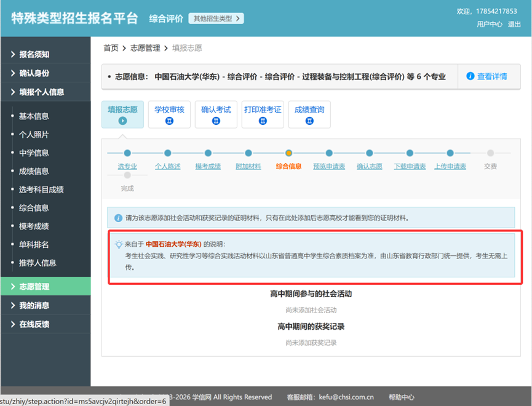Open 模考成绩 in the sidebar
This screenshot has height=406, width=532.
(34, 226)
